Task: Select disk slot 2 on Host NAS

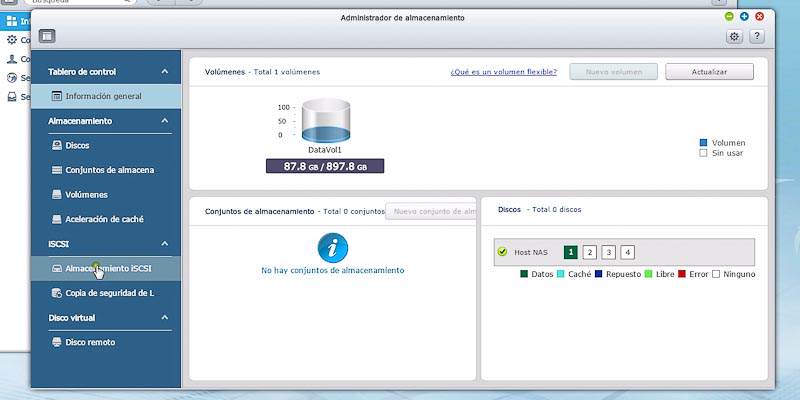Action: coord(589,252)
